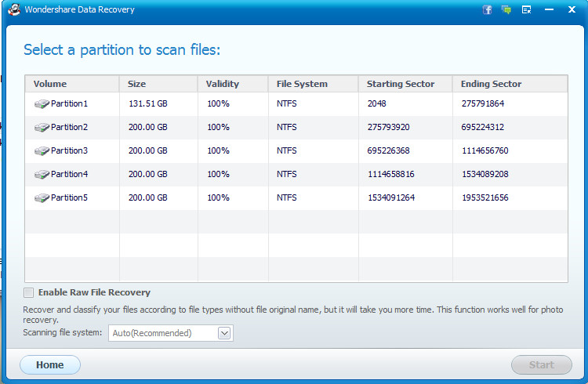
Task: Minimize the Data Recovery window
Action: pos(549,9)
